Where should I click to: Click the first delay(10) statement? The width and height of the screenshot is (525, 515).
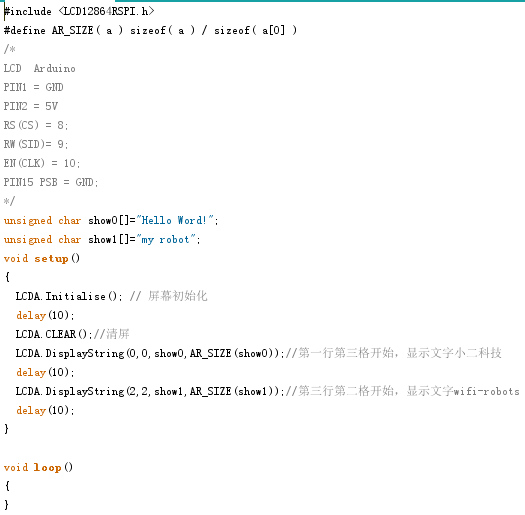(45, 315)
